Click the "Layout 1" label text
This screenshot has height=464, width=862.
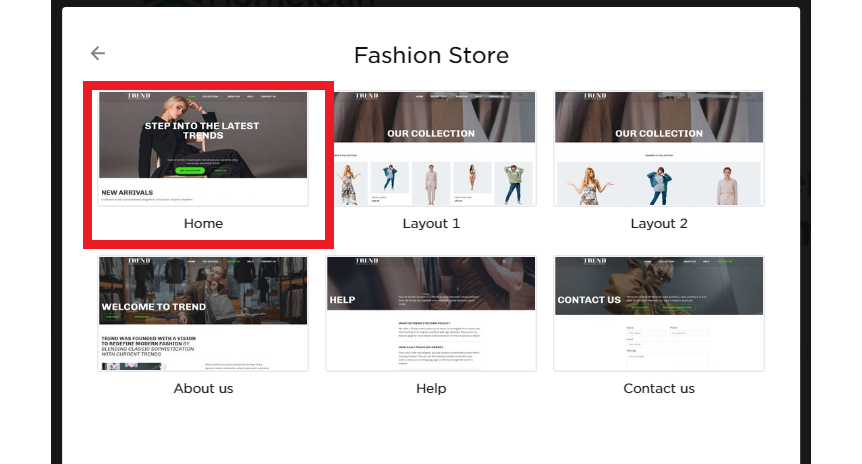point(431,224)
